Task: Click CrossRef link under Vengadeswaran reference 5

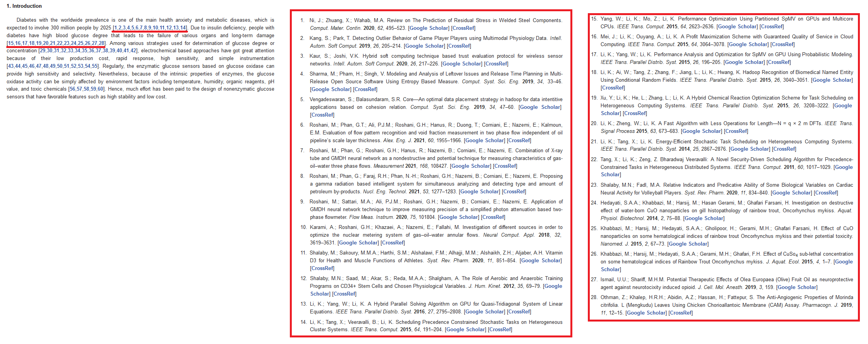Action: (x=322, y=115)
